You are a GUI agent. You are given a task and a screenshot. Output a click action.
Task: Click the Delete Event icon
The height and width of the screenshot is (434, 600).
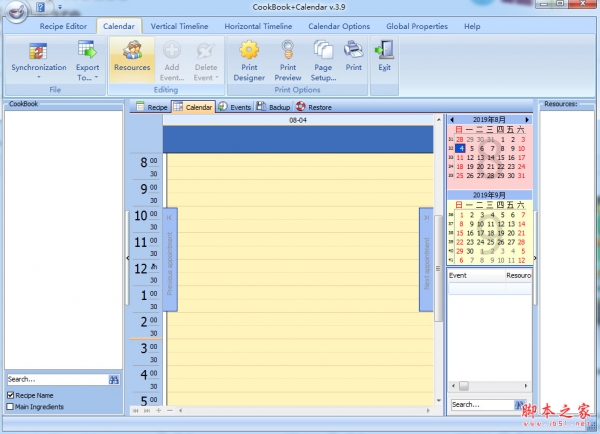206,51
